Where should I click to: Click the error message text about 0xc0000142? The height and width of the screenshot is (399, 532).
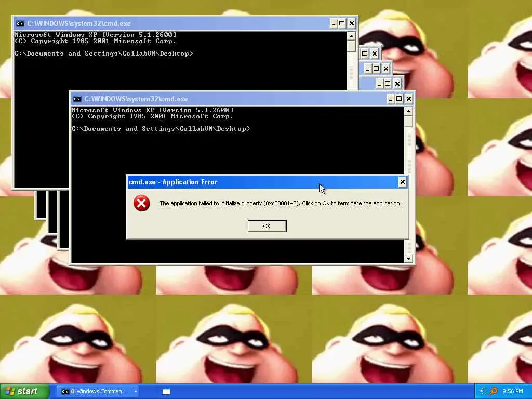click(x=280, y=203)
